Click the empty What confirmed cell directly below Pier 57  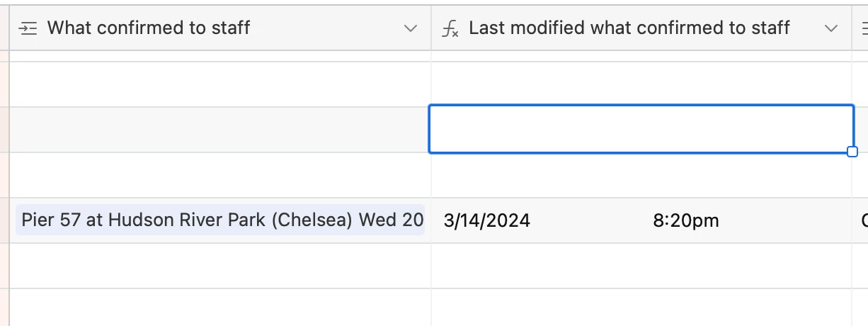pyautogui.click(x=219, y=266)
